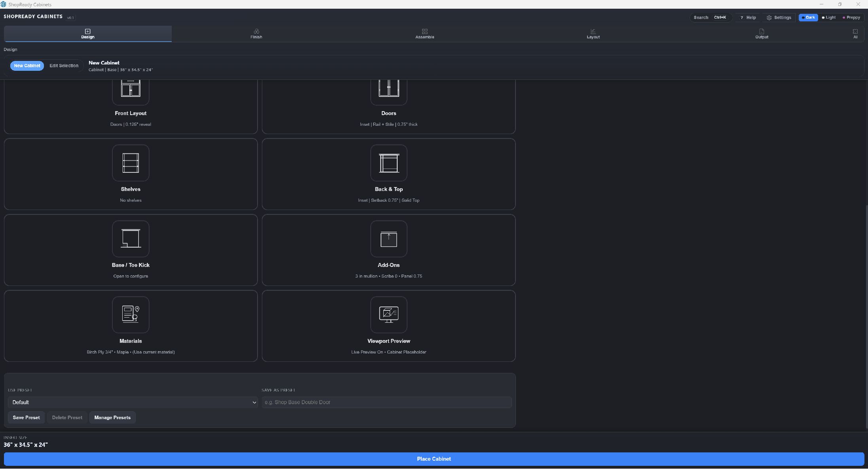Open the Viewport Preview icon
The width and height of the screenshot is (868, 469).
389,315
